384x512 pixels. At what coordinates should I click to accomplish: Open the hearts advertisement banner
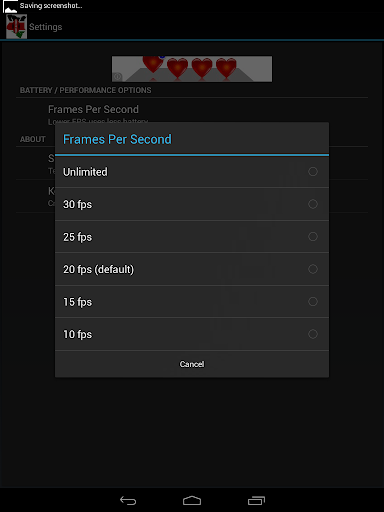(x=192, y=69)
